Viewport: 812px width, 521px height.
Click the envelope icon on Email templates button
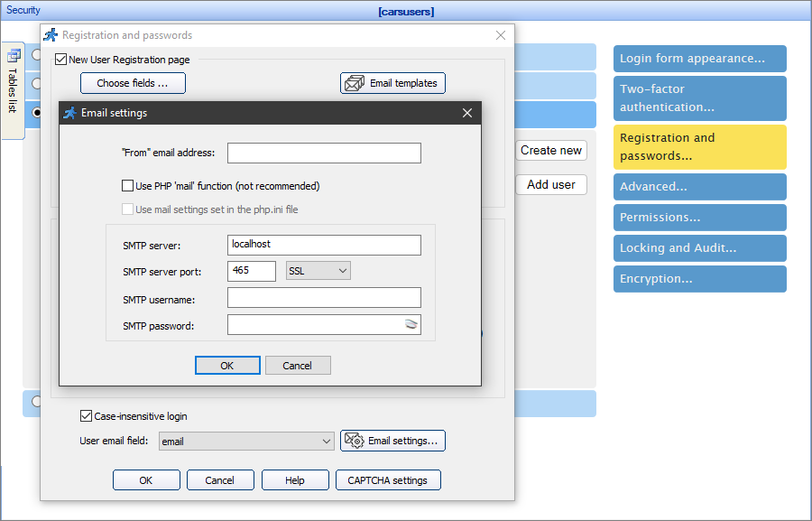pos(352,82)
